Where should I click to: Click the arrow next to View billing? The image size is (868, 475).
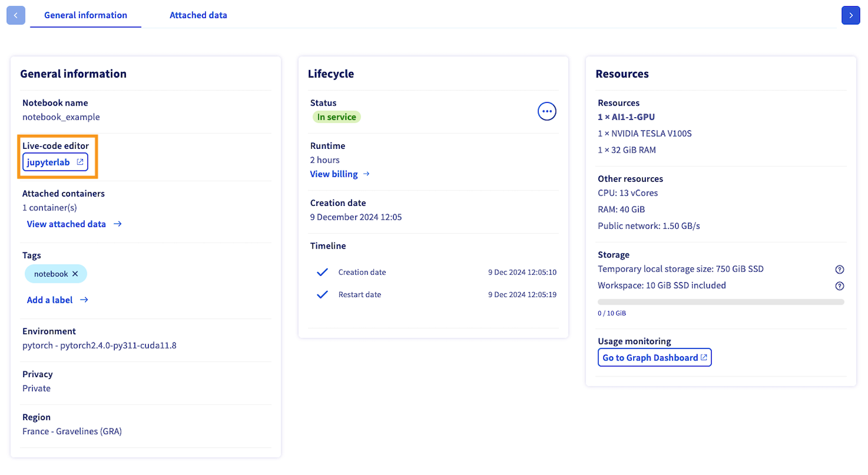point(366,174)
